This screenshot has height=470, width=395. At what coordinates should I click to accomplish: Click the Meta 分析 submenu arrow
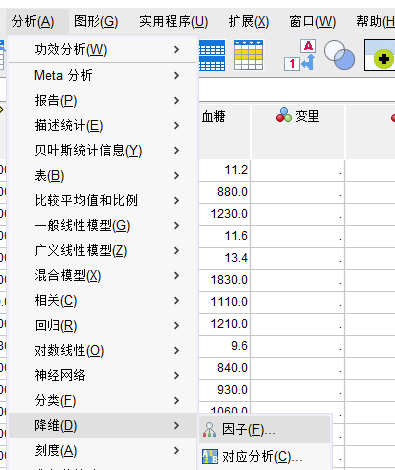[x=177, y=76]
